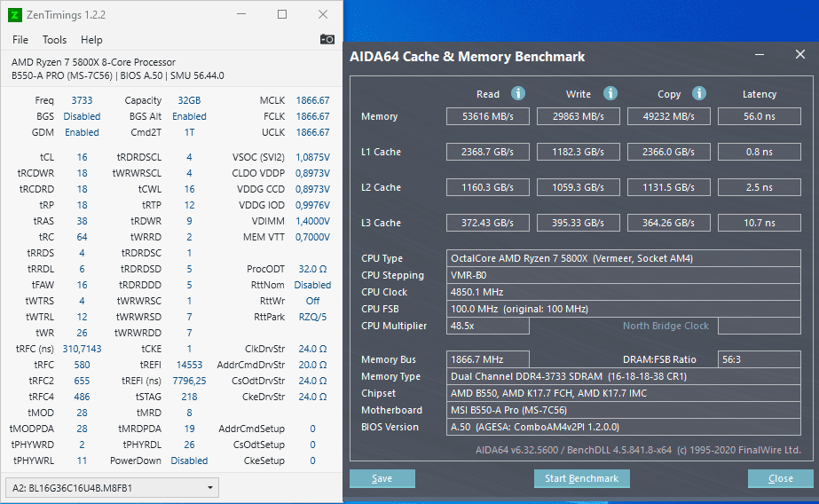The height and width of the screenshot is (504, 819).
Task: Click the Memory Type field Dual Channel DDR4-3733
Action: pyautogui.click(x=624, y=376)
